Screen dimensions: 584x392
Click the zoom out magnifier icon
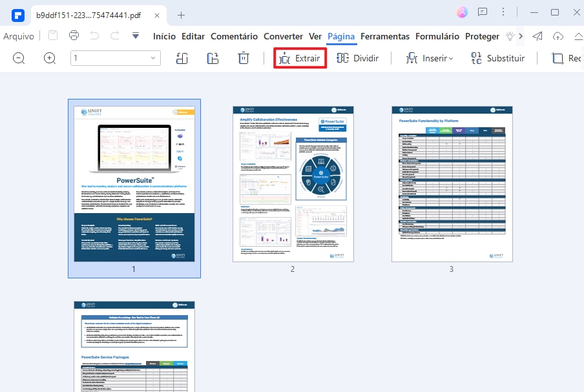[18, 58]
